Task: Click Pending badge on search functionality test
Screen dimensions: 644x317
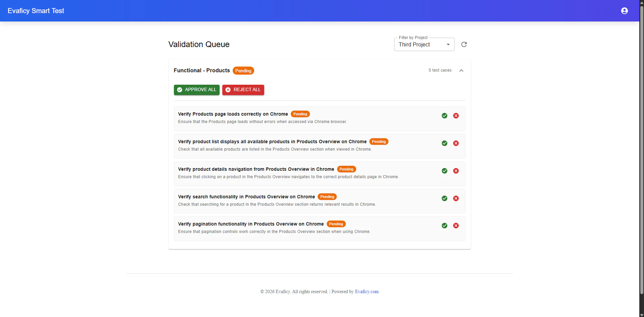Action: [327, 197]
